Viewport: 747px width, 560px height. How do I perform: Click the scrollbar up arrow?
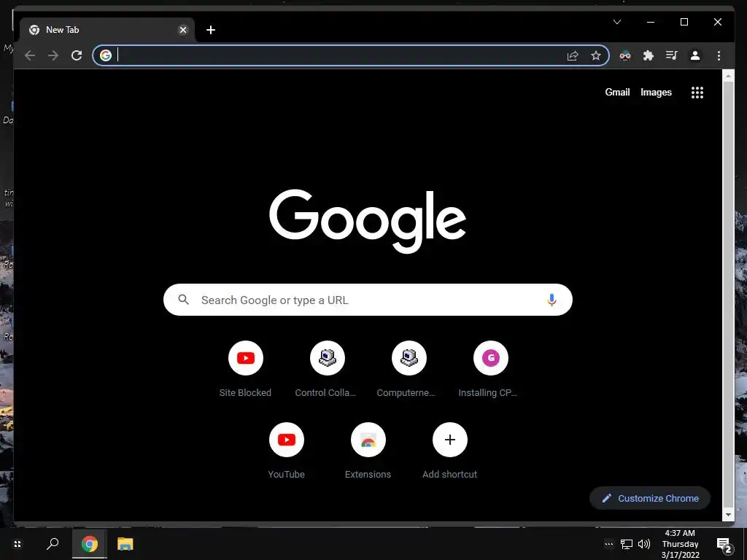728,75
